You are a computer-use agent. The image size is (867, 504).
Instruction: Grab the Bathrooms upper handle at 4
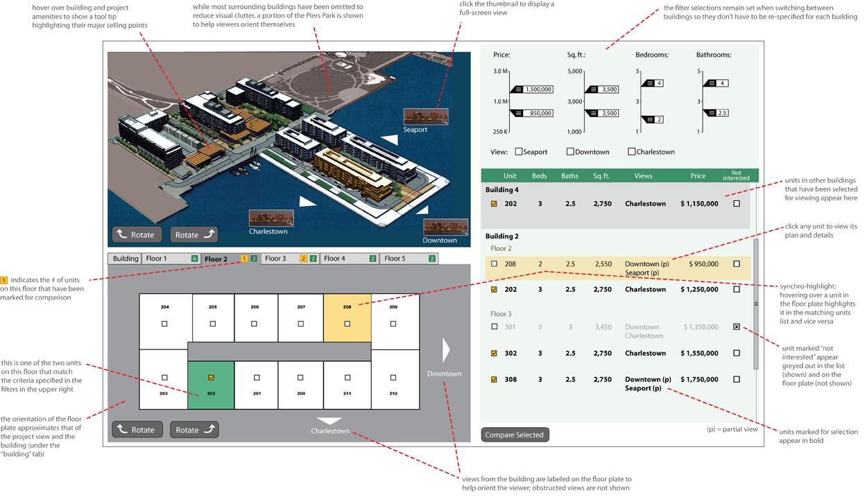(716, 83)
